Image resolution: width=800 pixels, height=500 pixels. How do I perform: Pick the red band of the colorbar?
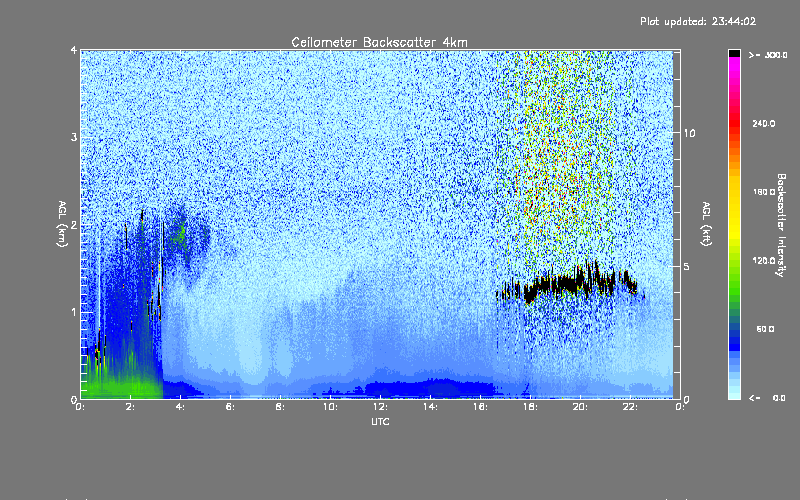(734, 122)
